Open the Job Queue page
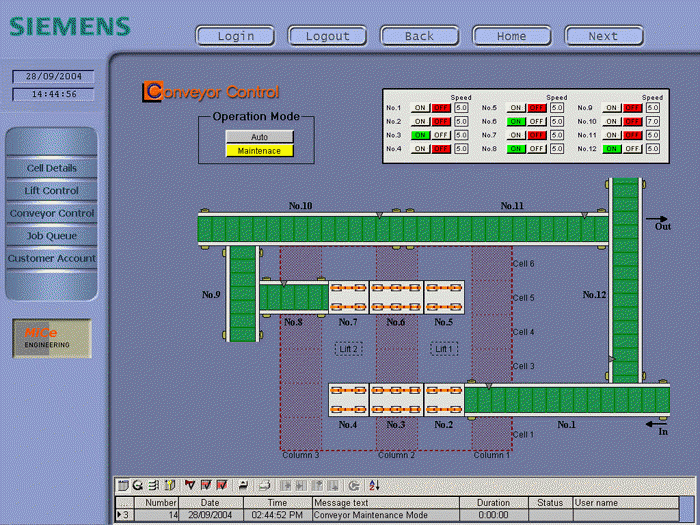 [x=51, y=236]
